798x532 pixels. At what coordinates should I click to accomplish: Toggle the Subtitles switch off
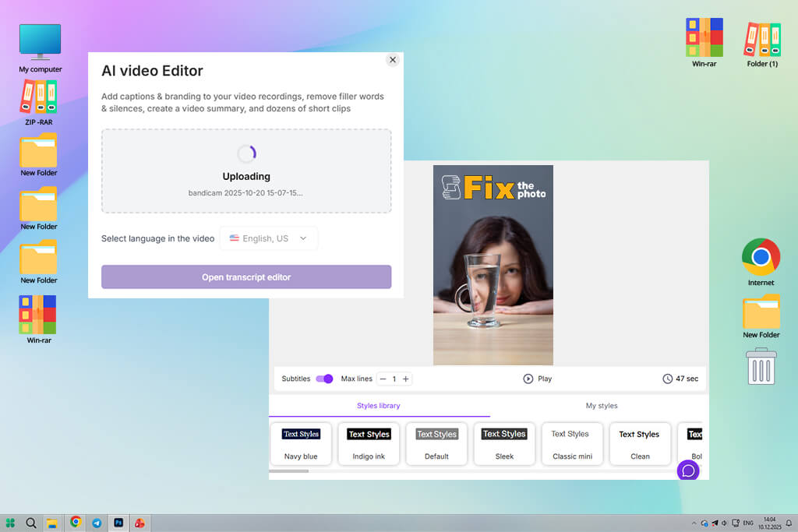[x=324, y=379]
